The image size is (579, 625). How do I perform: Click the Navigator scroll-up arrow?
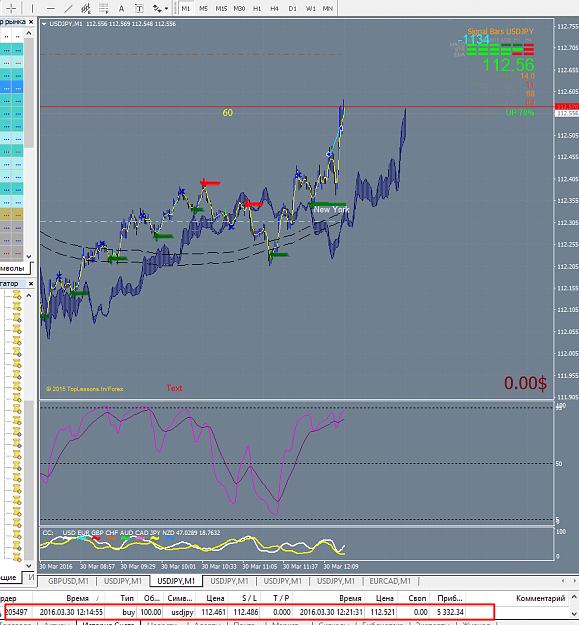[29, 295]
